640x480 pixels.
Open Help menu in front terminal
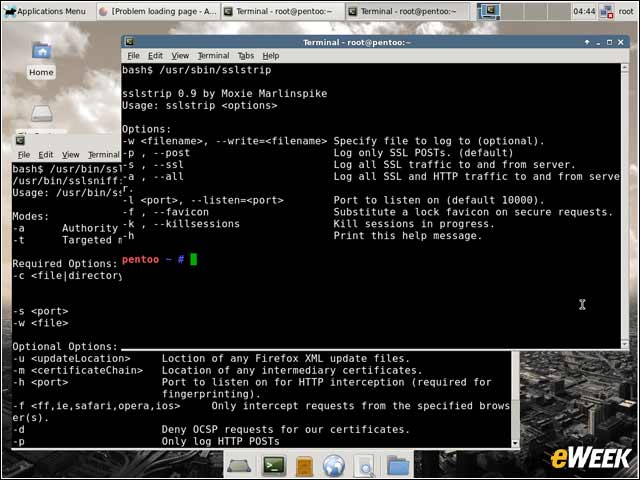pyautogui.click(x=271, y=56)
